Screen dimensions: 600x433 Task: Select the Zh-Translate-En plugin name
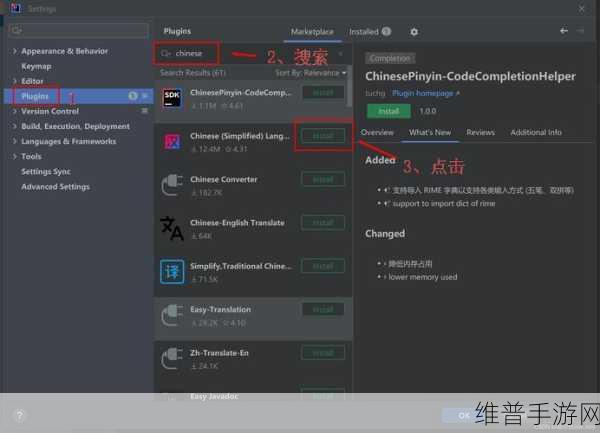(x=219, y=353)
